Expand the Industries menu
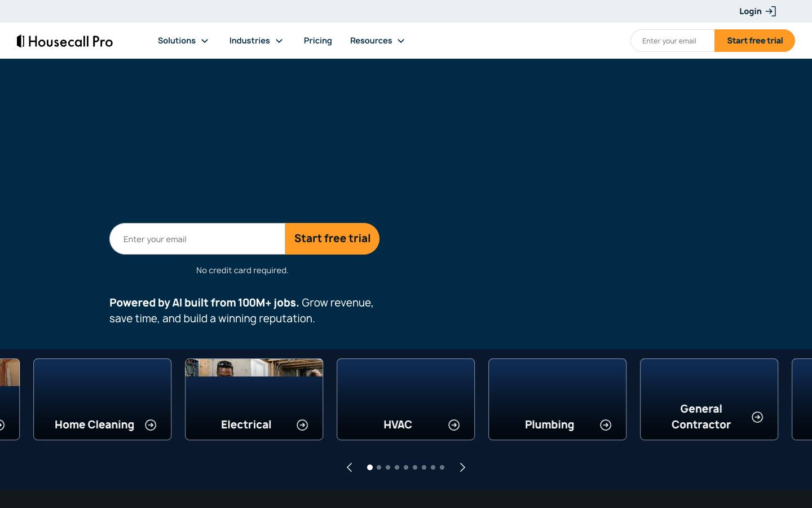This screenshot has height=508, width=812. pyautogui.click(x=256, y=41)
